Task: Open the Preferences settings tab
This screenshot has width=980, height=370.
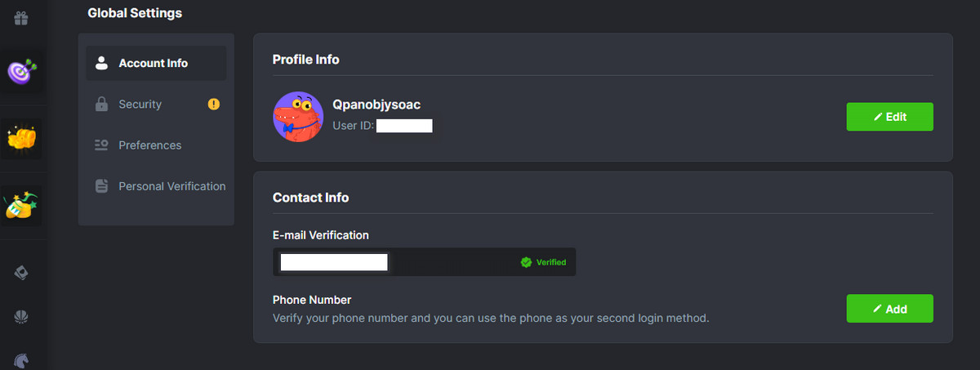Action: click(149, 145)
